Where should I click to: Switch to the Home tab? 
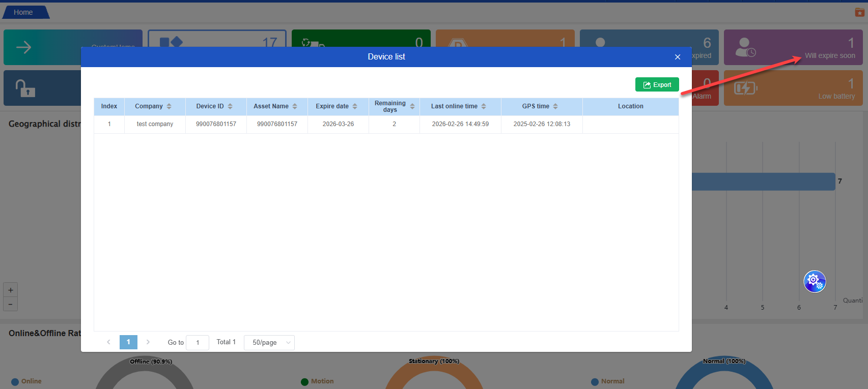(23, 12)
